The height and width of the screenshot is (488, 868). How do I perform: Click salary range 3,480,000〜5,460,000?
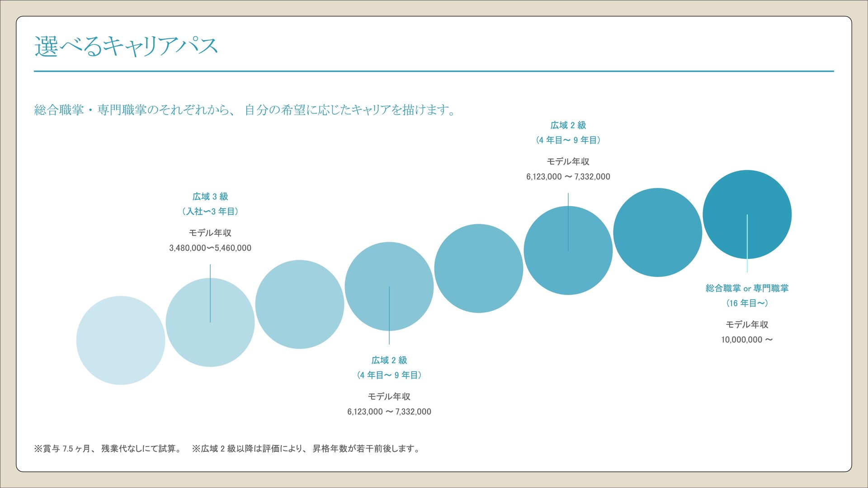tap(210, 248)
